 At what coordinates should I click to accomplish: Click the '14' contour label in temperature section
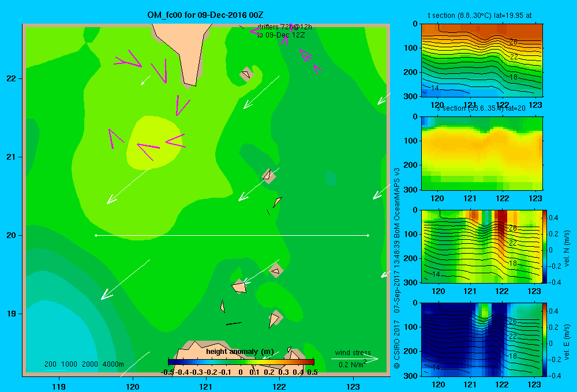coord(435,88)
